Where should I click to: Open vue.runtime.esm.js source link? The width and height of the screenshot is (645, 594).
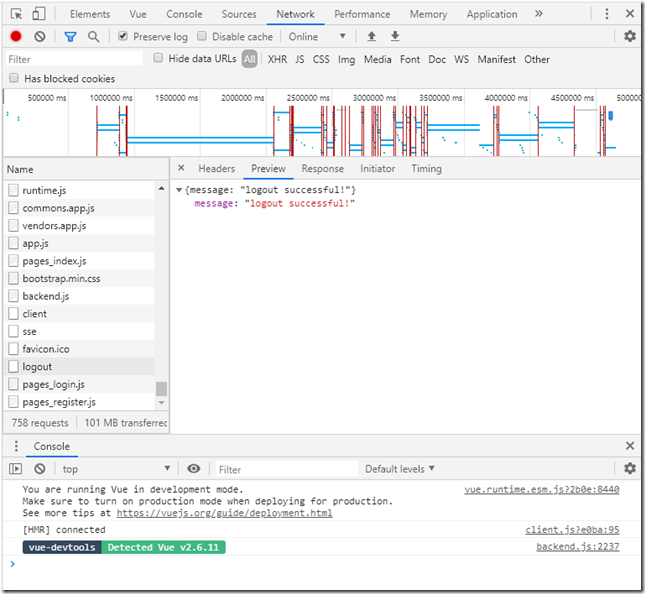[542, 489]
